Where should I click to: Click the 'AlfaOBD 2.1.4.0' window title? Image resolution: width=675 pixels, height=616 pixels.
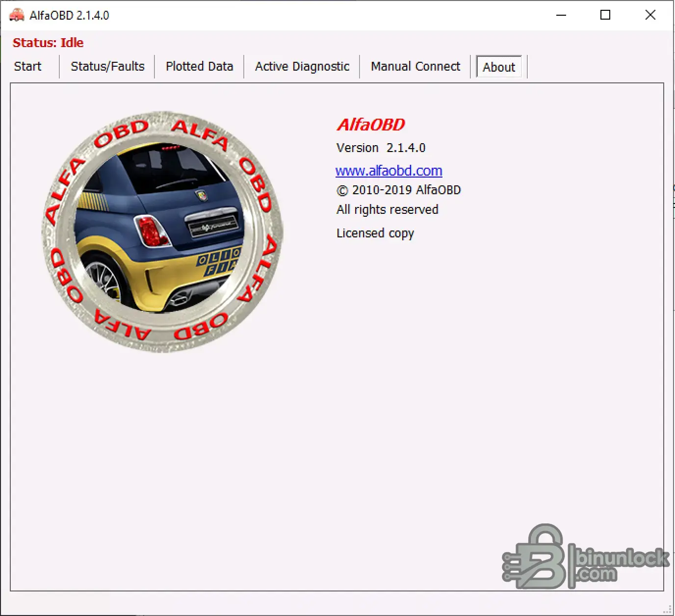69,15
